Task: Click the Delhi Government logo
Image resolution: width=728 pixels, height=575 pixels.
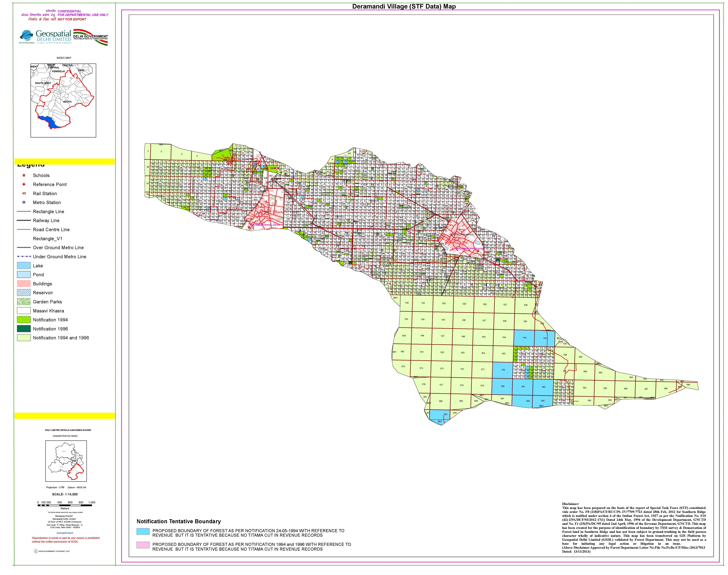Action: pos(91,37)
